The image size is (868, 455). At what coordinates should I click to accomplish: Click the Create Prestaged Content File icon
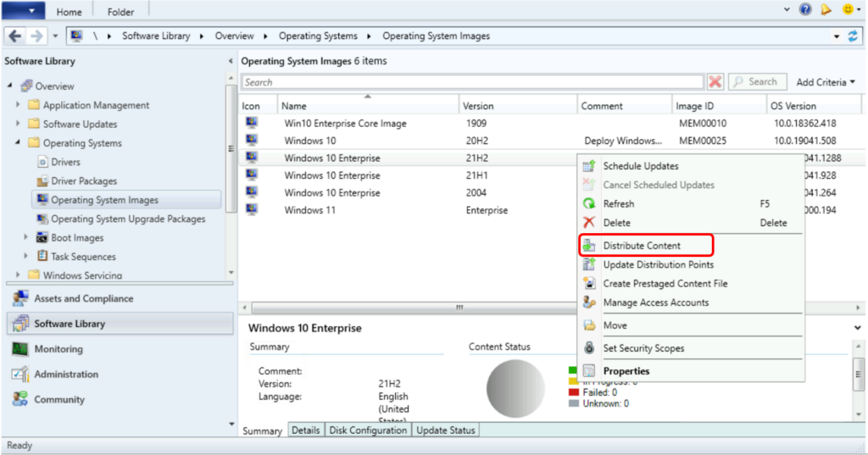[x=589, y=283]
